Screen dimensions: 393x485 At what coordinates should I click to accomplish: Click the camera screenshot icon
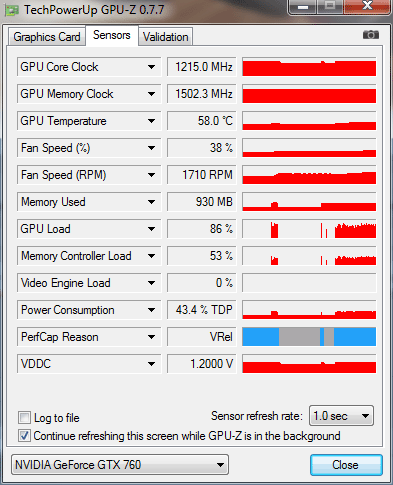(x=371, y=35)
